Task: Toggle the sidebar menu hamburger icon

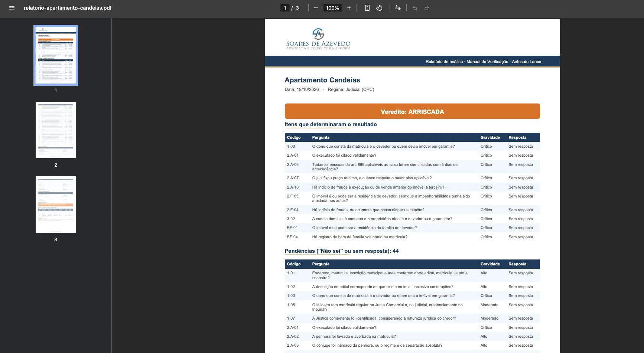Action: point(12,8)
